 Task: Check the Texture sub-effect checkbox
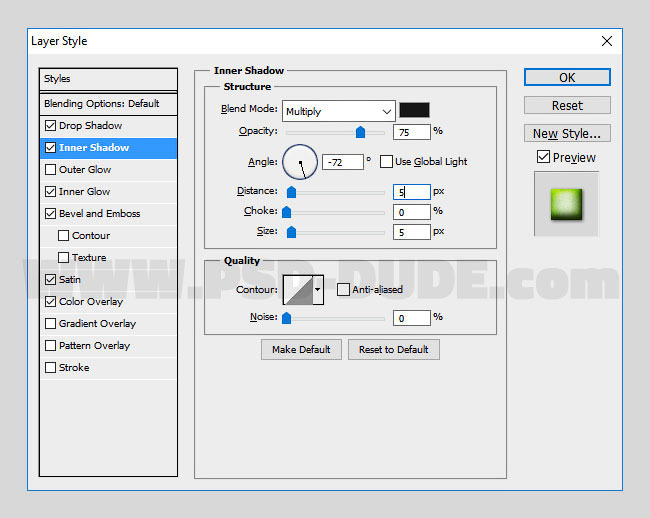click(63, 257)
